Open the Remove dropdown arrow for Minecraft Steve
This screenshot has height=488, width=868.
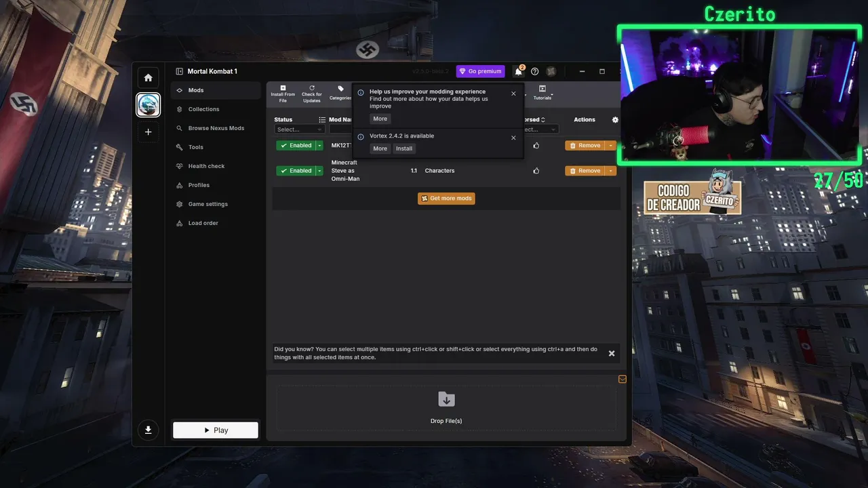point(611,171)
